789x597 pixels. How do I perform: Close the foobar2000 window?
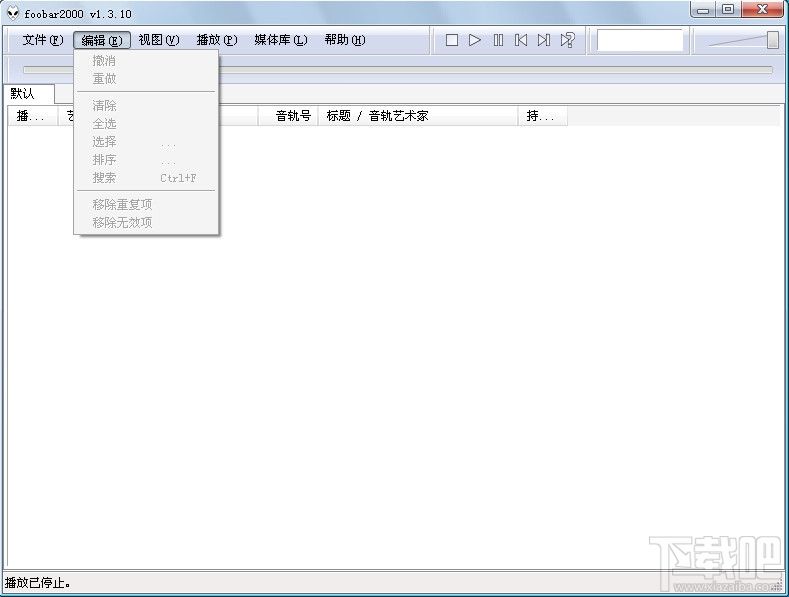[x=762, y=10]
